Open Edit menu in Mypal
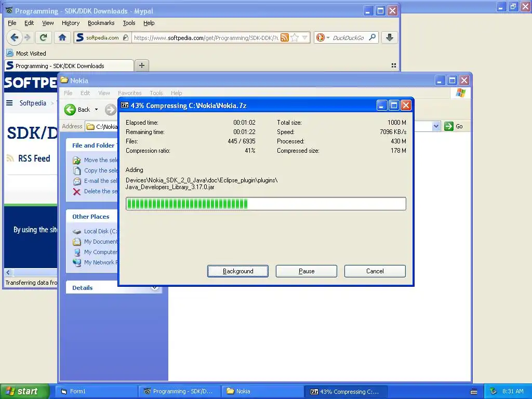Viewport: 532px width, 399px height. point(29,23)
